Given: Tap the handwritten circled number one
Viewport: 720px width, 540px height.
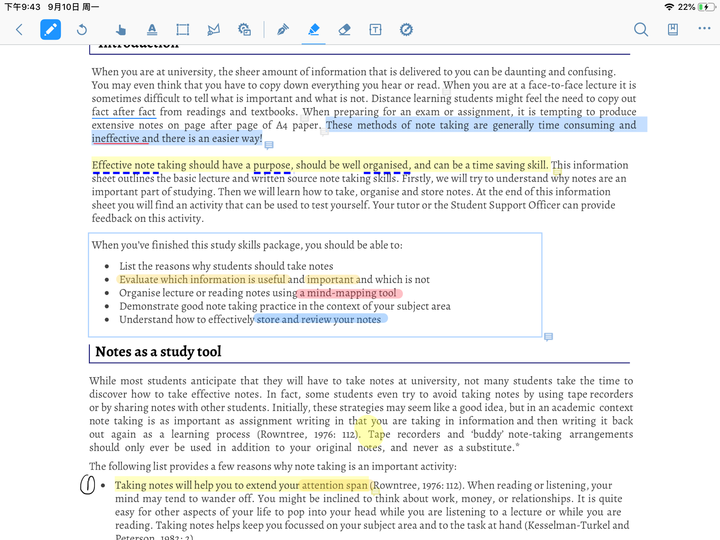Looking at the screenshot, I should pyautogui.click(x=87, y=484).
